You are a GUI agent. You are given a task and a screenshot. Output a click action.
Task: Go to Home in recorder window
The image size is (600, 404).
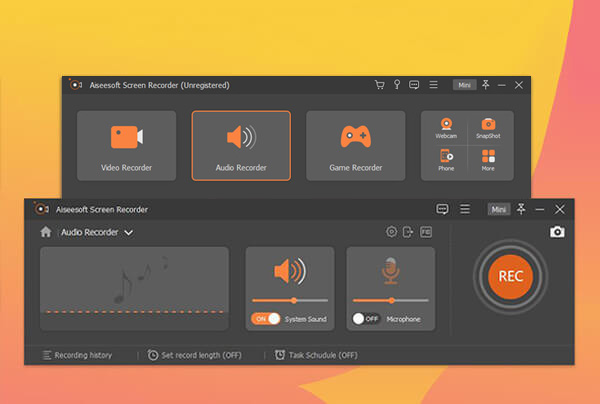coord(46,232)
